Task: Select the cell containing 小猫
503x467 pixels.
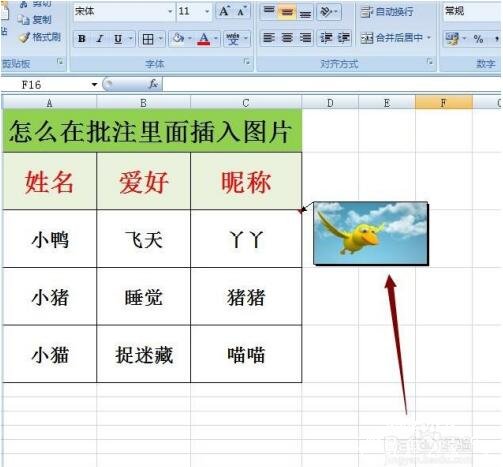Action: 49,354
